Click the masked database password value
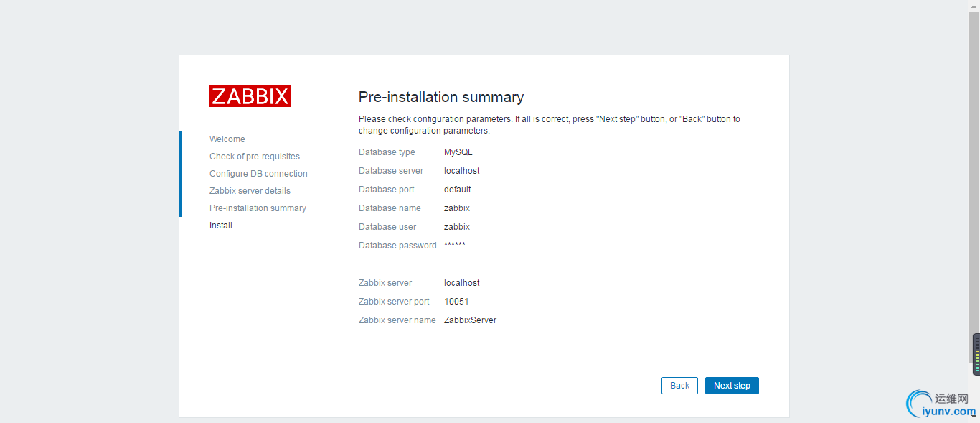The image size is (980, 423). coord(455,246)
